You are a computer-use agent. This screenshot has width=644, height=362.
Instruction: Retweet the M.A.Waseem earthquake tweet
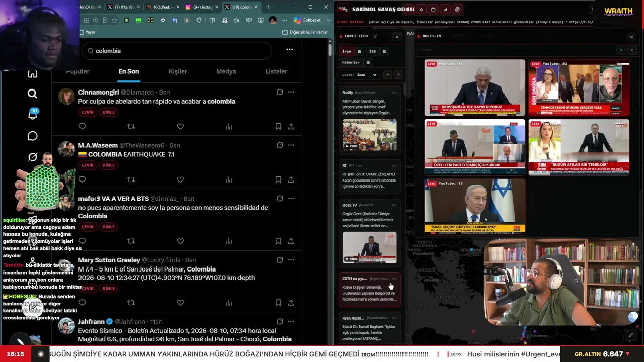point(131,179)
